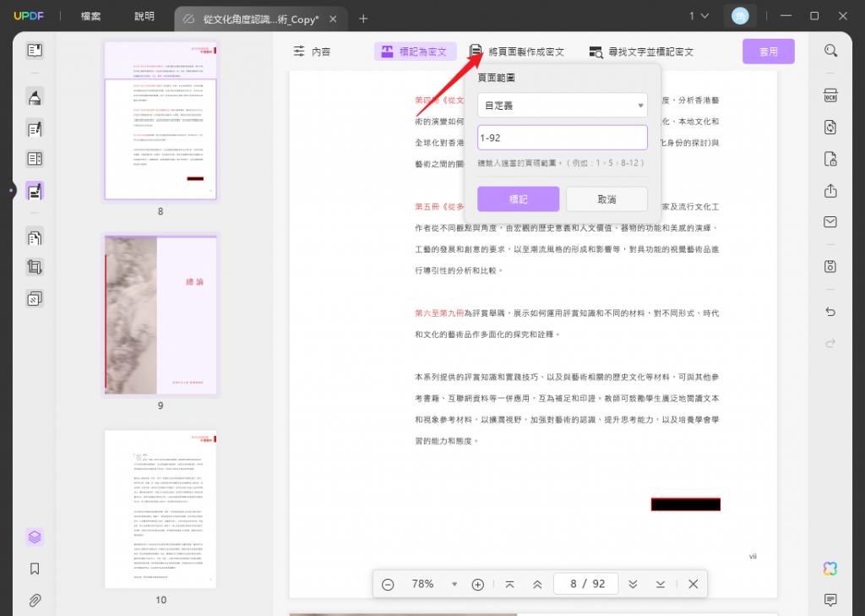Add a new tab with plus icon
This screenshot has height=616, width=865.
coord(363,19)
